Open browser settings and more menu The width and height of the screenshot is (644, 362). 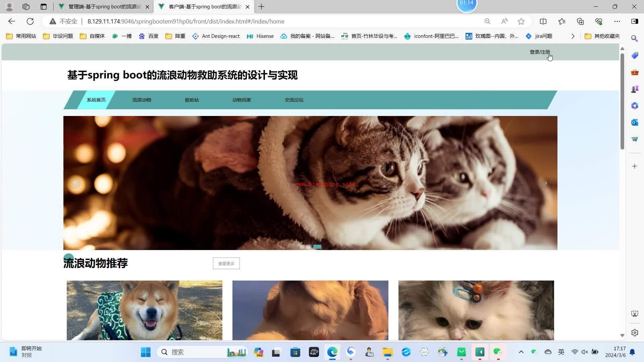pyautogui.click(x=617, y=21)
